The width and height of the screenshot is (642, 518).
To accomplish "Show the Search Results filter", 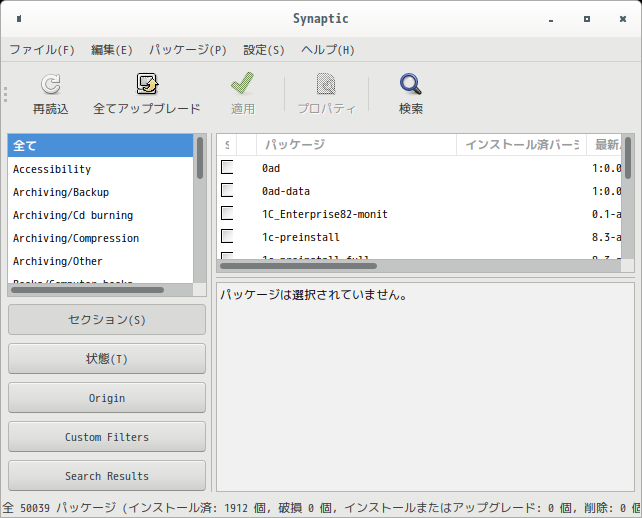I will [107, 476].
